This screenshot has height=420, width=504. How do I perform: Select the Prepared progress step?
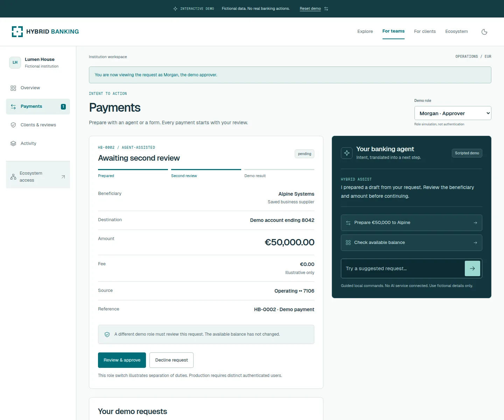[133, 174]
